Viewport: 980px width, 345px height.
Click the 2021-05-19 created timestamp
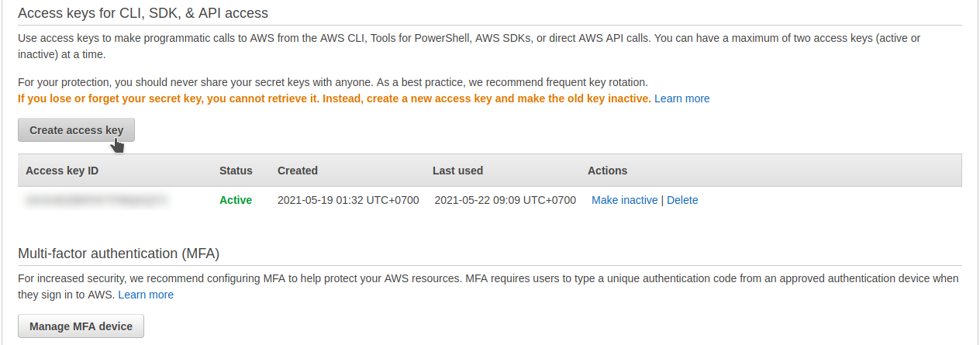tap(348, 200)
